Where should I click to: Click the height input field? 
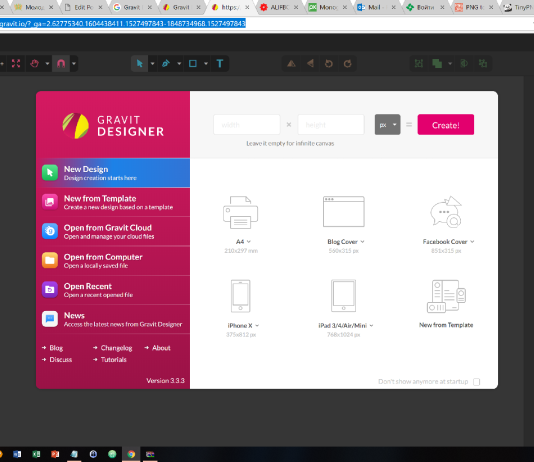[x=331, y=125]
